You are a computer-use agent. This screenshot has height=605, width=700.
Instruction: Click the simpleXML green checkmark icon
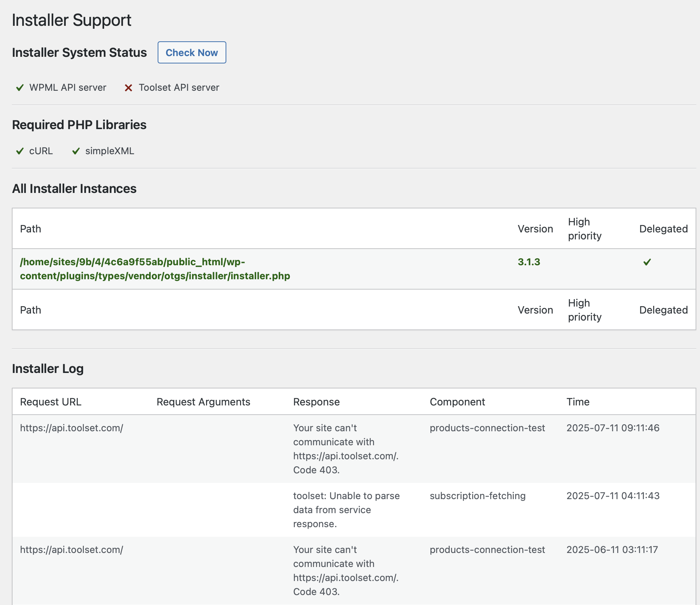(76, 151)
